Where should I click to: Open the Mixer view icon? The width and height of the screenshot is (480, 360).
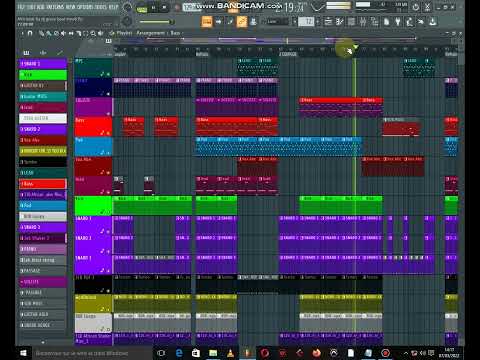click(363, 22)
